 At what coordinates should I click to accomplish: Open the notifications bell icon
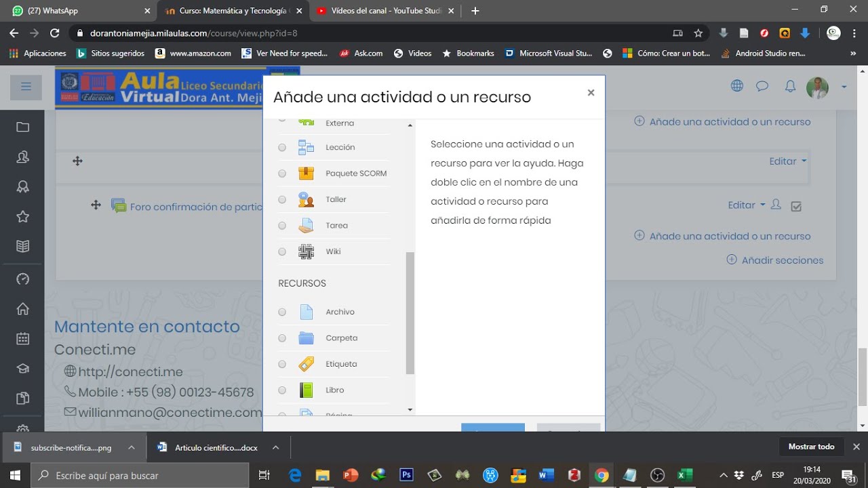tap(790, 87)
